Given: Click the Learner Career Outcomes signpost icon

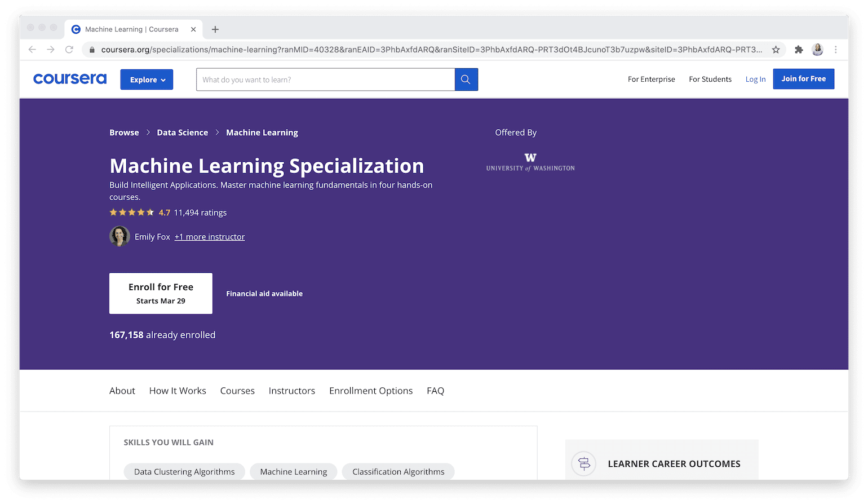Looking at the screenshot, I should pos(583,463).
